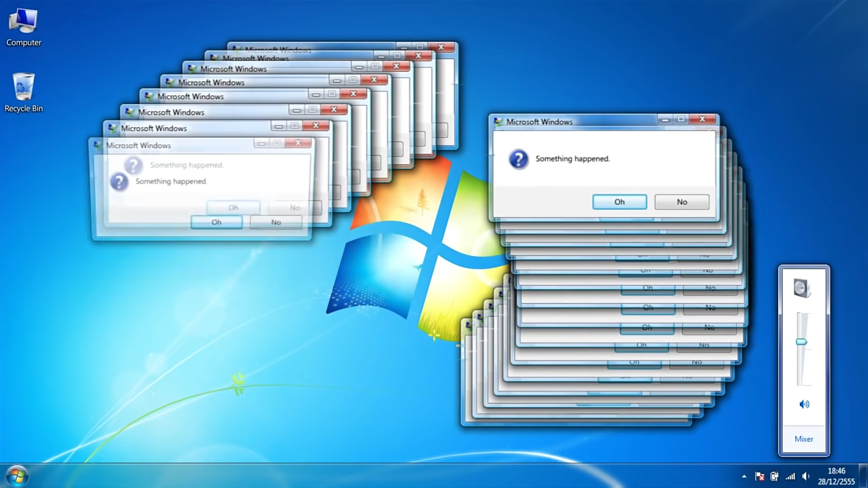Click the title bar icon of front right dialog

pos(498,122)
